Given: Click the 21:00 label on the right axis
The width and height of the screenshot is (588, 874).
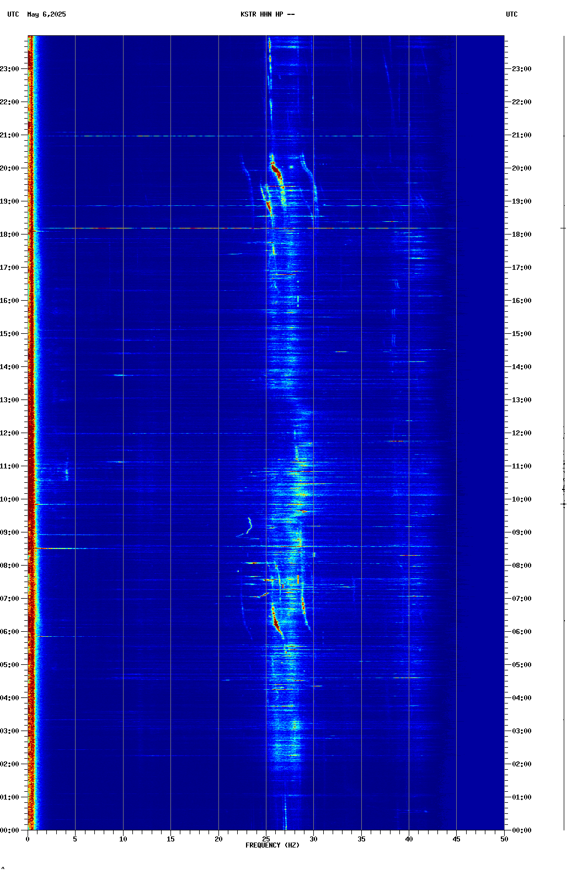Looking at the screenshot, I should (x=522, y=135).
